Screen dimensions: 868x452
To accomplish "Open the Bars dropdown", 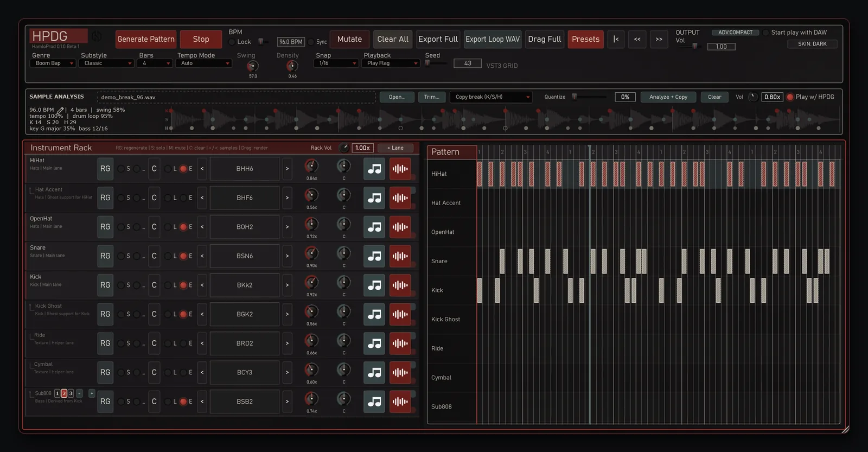I will [155, 63].
